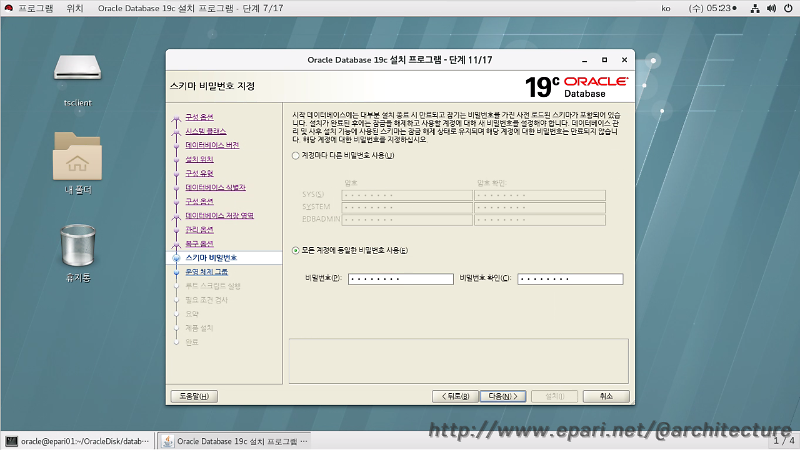The image size is (800, 450).
Task: Go to 설치 위치 step link
Action: tap(199, 159)
